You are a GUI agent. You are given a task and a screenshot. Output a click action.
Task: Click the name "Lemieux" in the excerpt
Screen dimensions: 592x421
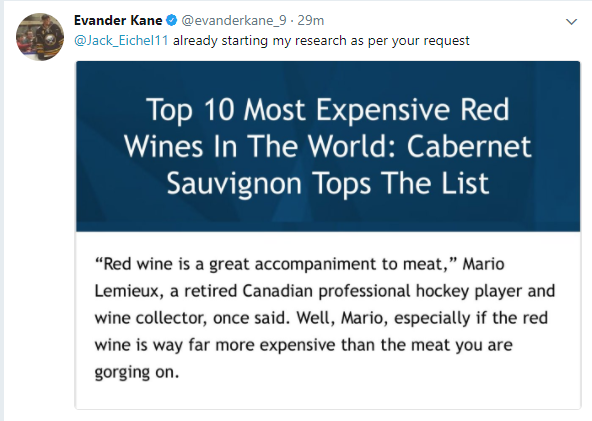click(x=128, y=291)
